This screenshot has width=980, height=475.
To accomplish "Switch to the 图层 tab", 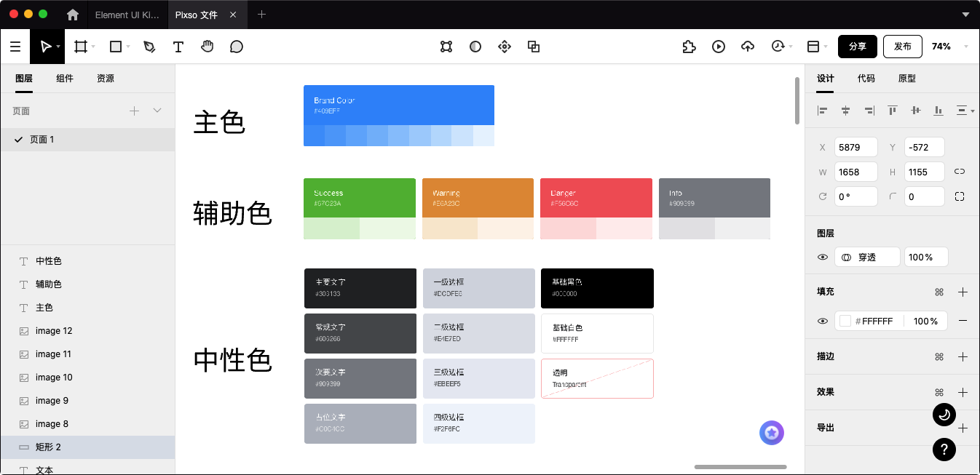I will [24, 79].
